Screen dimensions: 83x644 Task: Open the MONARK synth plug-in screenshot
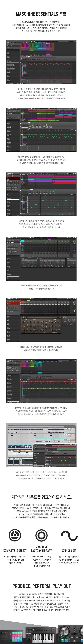click(41, 320)
